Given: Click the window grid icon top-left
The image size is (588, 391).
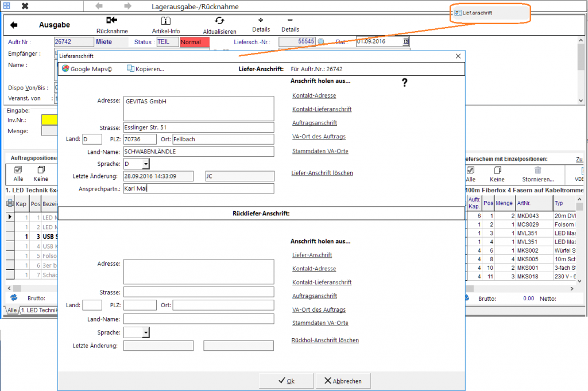Looking at the screenshot, I should (x=7, y=6).
